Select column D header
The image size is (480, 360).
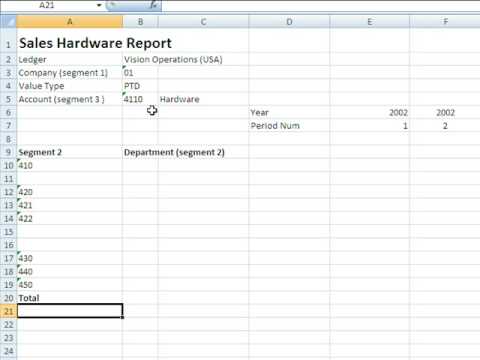point(289,22)
